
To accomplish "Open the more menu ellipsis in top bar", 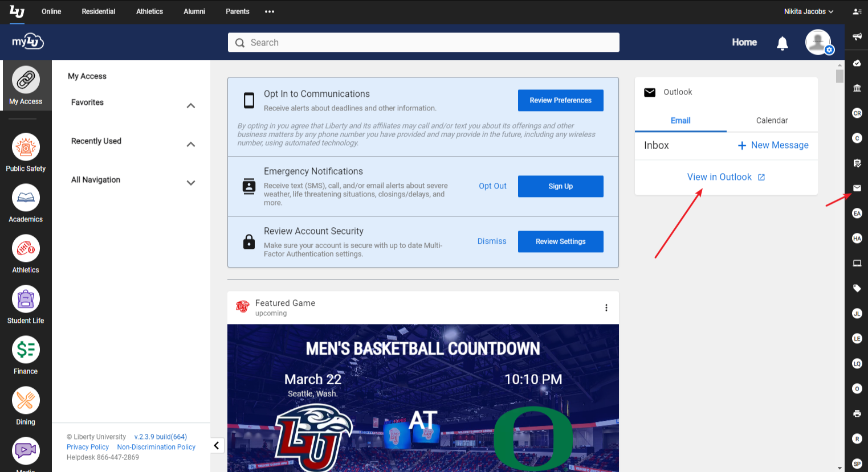I will point(270,11).
